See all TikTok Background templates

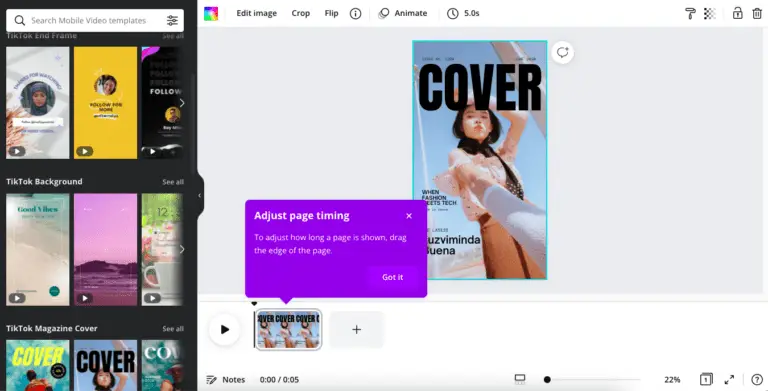pos(173,182)
